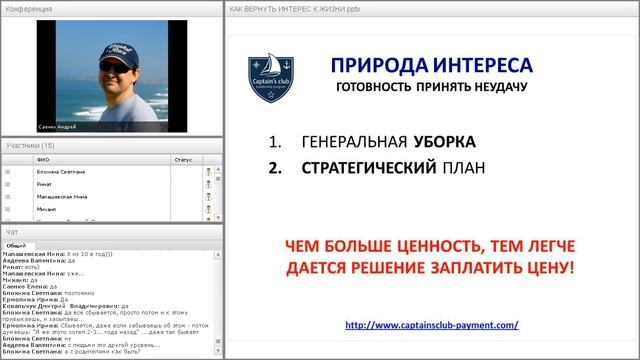
Task: Click chat message 'Малашевская Нина: 8 из 10 в год)))'
Action: tap(58, 254)
